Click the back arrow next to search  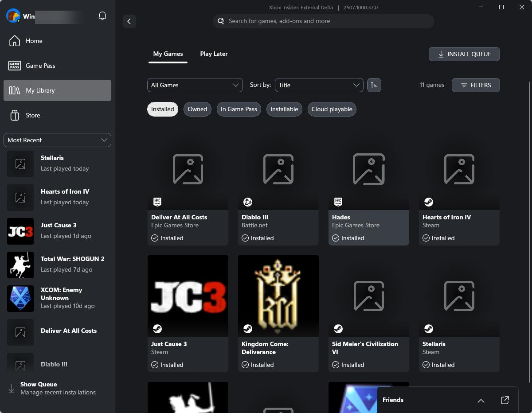129,21
